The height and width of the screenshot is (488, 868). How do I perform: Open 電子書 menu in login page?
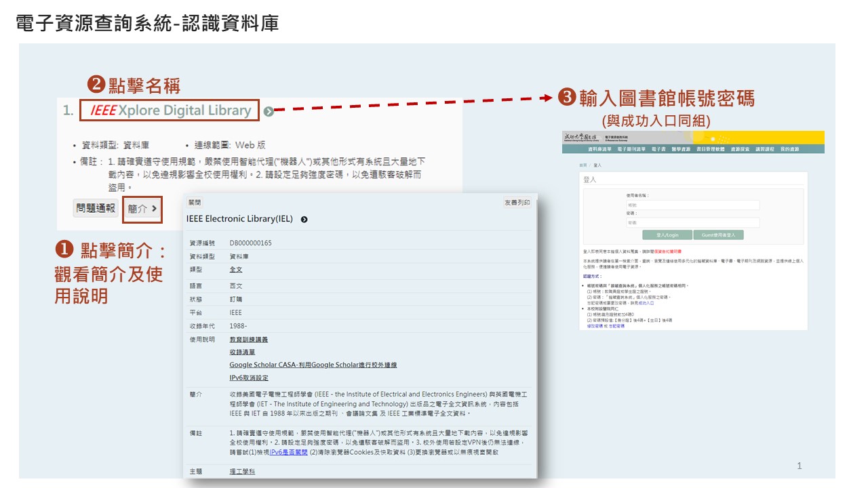tap(658, 149)
